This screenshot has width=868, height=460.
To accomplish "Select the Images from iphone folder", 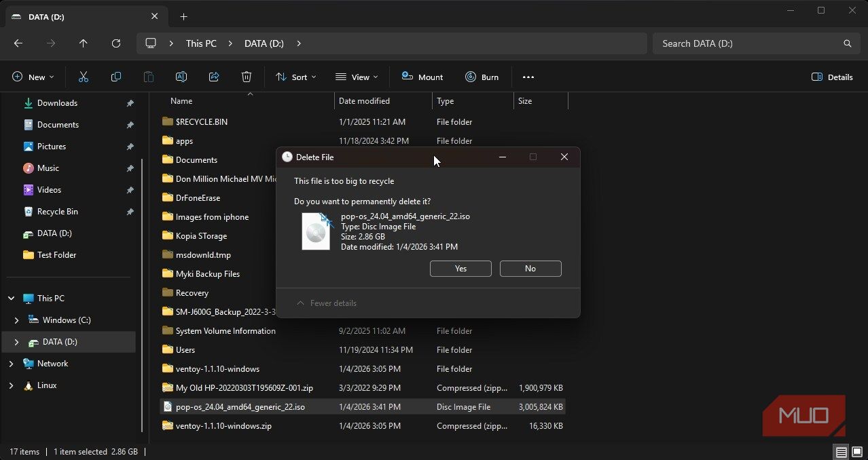I will pos(212,217).
